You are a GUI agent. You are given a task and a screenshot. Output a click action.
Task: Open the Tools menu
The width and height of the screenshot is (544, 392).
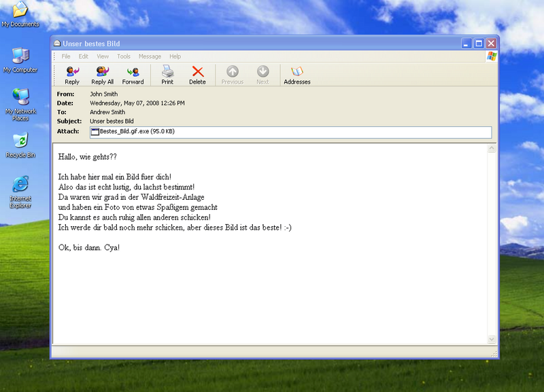[124, 56]
